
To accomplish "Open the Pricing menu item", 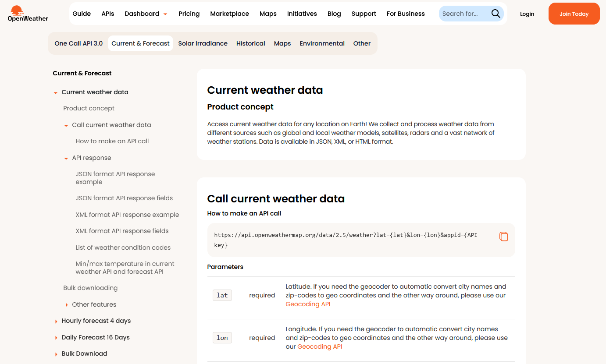I will (189, 14).
